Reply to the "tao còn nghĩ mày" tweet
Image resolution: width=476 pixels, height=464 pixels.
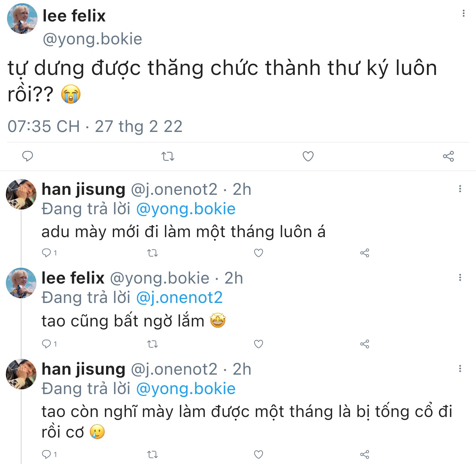pyautogui.click(x=46, y=454)
